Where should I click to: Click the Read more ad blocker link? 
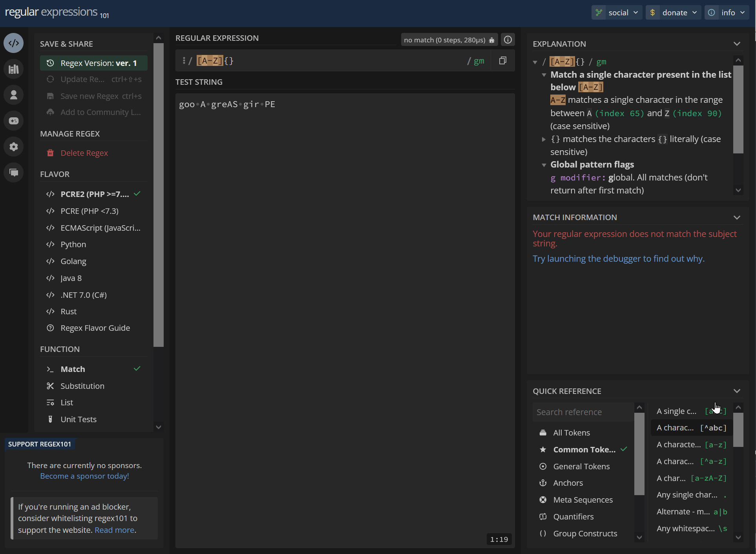114,530
